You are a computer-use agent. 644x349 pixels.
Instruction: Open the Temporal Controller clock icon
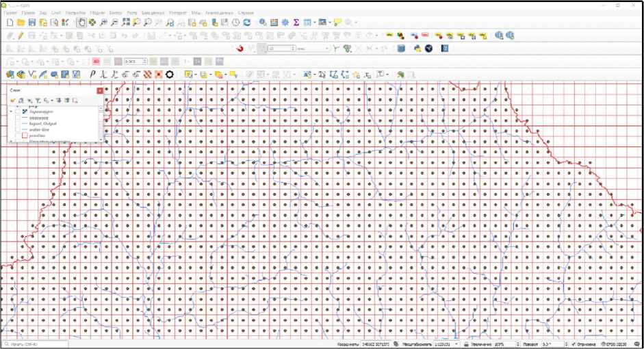click(235, 23)
